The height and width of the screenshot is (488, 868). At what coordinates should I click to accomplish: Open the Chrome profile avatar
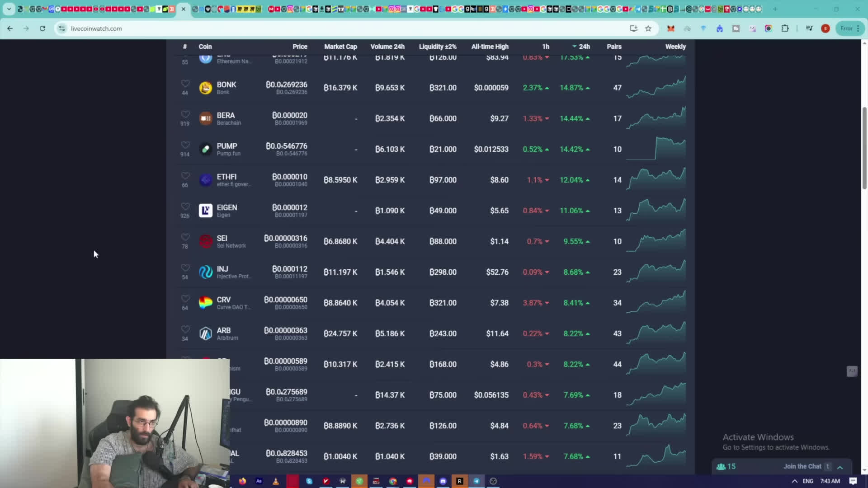click(826, 28)
